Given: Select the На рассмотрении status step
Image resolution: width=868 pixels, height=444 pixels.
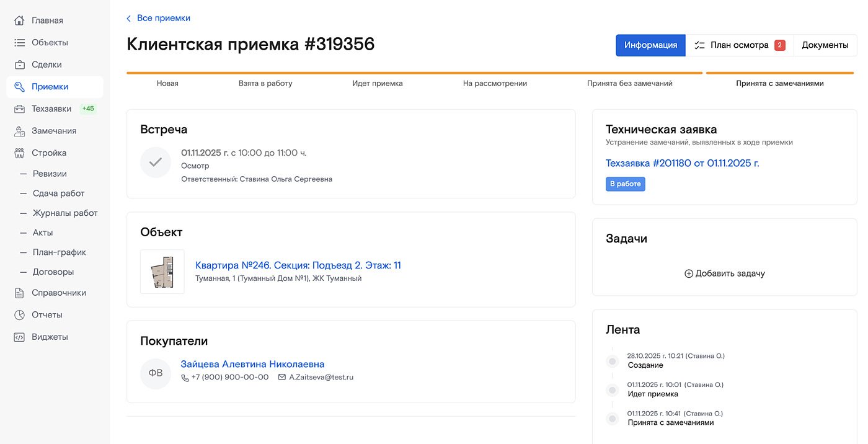Looking at the screenshot, I should [x=495, y=83].
